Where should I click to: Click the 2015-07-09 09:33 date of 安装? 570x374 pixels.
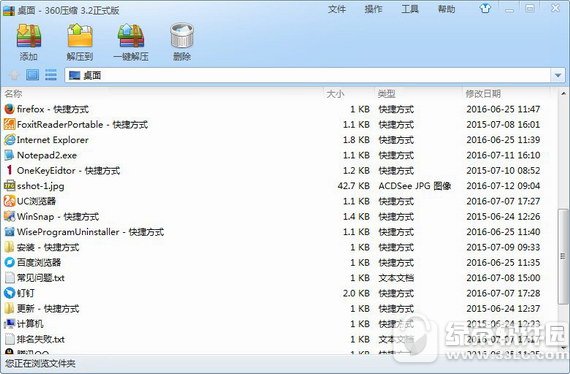click(x=503, y=247)
